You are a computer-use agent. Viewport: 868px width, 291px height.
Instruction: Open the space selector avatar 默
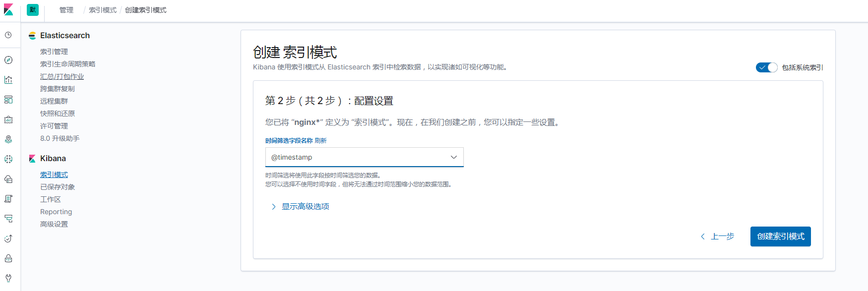coord(33,10)
